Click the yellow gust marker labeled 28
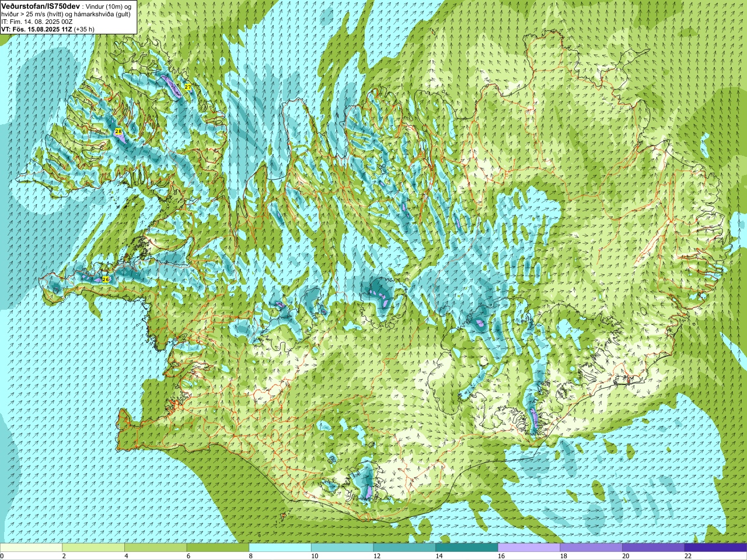This screenshot has width=747, height=560. point(118,132)
